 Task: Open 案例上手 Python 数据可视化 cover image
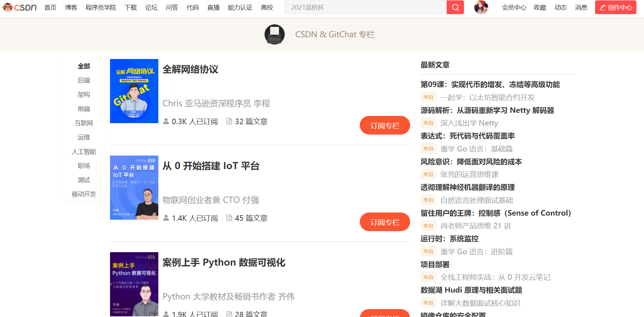tap(134, 284)
